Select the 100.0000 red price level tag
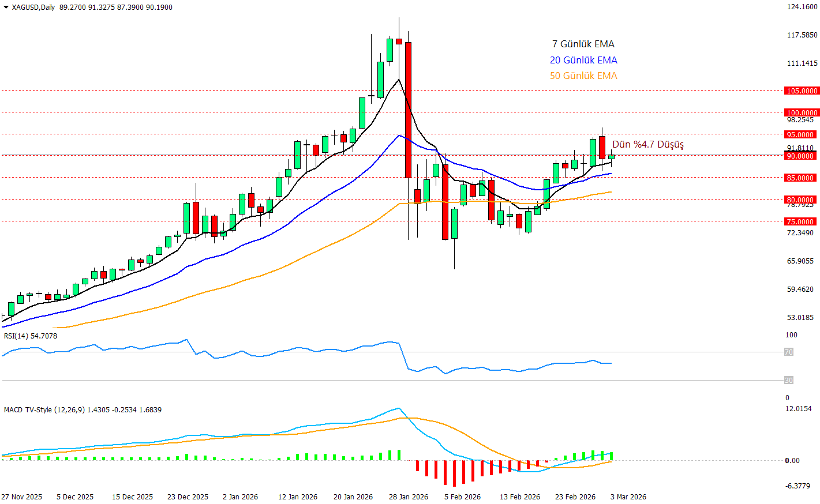Screen dimensions: 820x504 pos(802,113)
